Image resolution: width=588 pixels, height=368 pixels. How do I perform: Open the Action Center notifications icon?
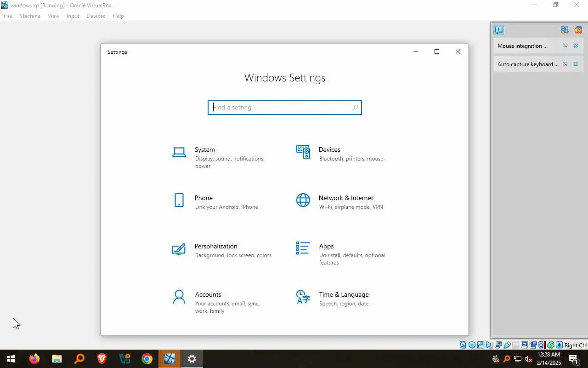[x=574, y=359]
